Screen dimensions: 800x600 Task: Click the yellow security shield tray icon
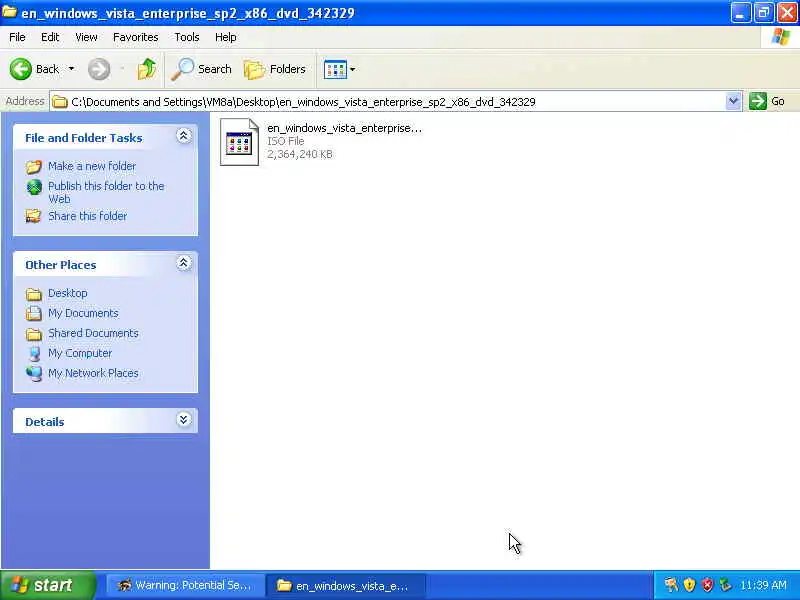coord(689,585)
